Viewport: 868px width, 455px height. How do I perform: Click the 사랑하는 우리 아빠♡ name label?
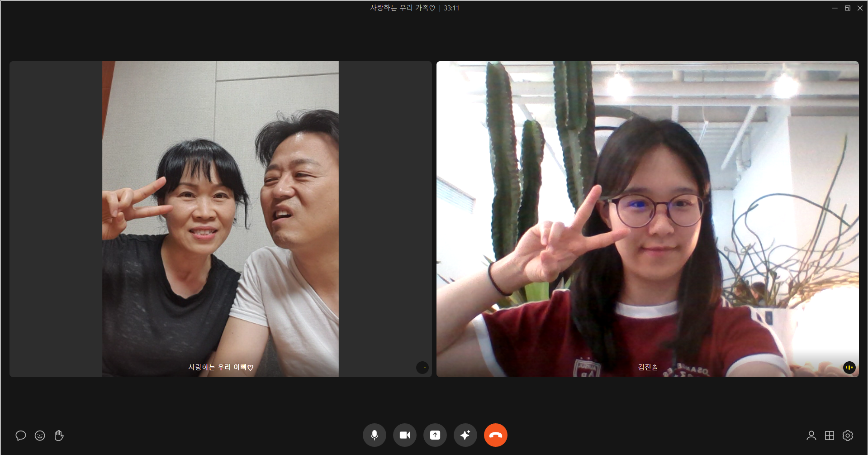tap(221, 367)
